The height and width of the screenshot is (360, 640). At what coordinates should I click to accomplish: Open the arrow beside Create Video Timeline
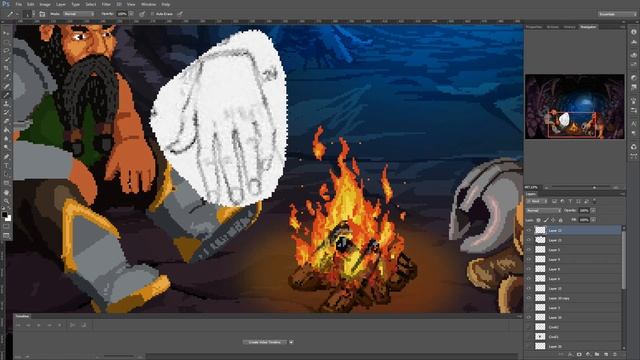pyautogui.click(x=291, y=342)
